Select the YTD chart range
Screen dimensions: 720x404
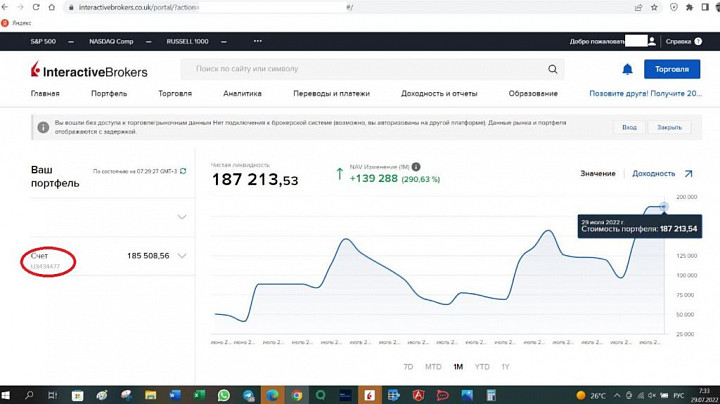point(482,366)
